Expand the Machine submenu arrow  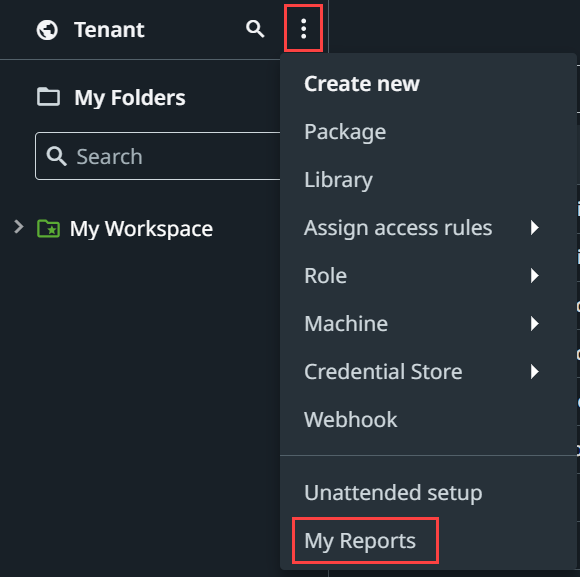click(535, 324)
